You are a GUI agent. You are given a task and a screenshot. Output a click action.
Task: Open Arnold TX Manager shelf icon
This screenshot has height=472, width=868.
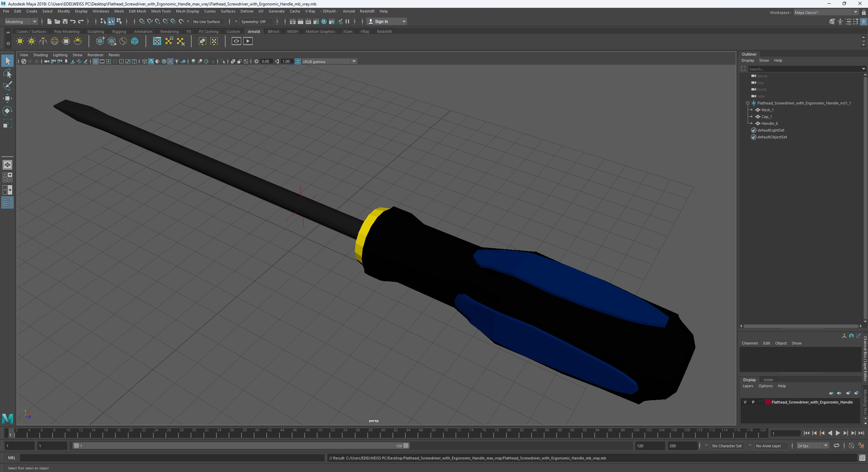(157, 41)
